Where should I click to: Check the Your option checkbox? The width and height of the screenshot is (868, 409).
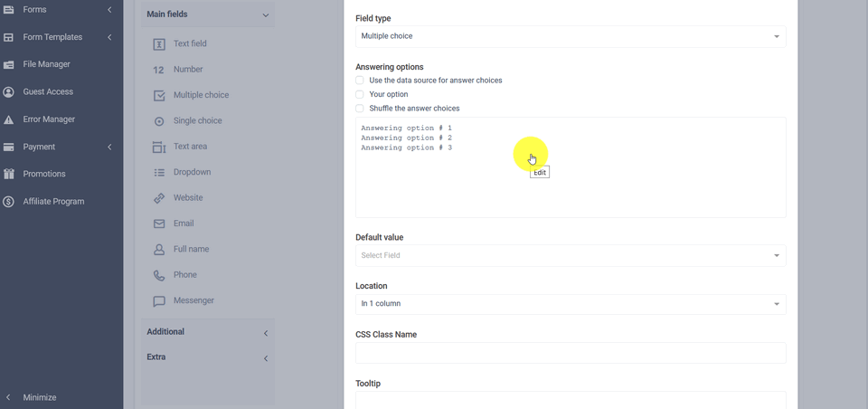(x=360, y=95)
